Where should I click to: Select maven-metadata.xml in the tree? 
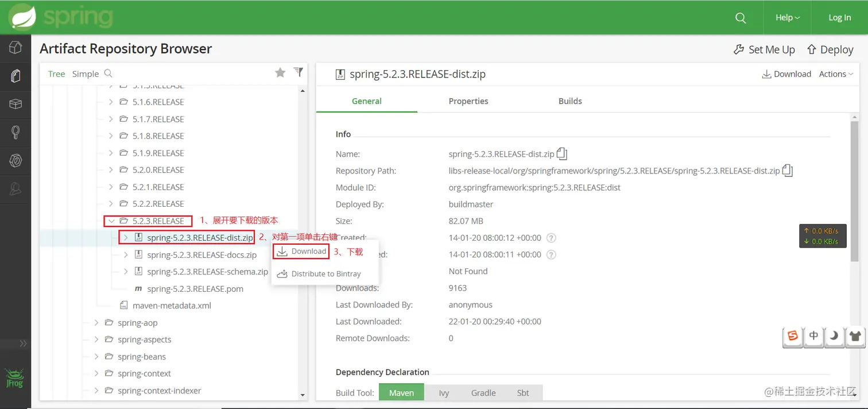(x=172, y=306)
